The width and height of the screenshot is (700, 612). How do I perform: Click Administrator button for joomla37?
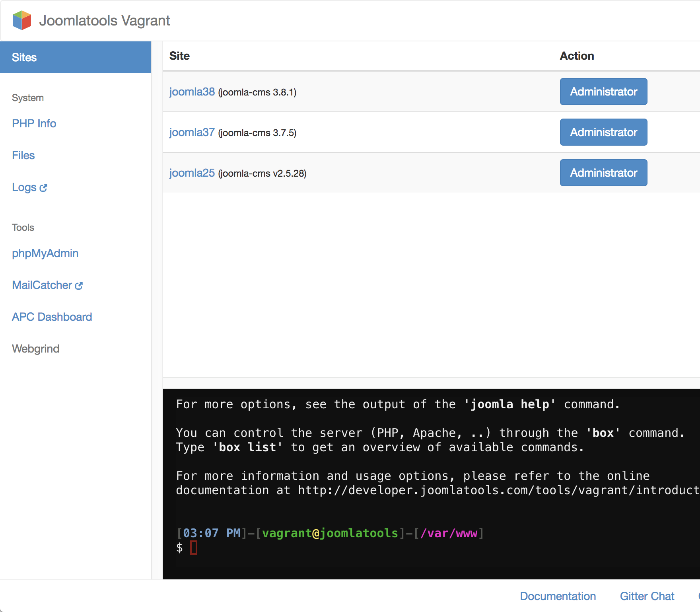[603, 132]
